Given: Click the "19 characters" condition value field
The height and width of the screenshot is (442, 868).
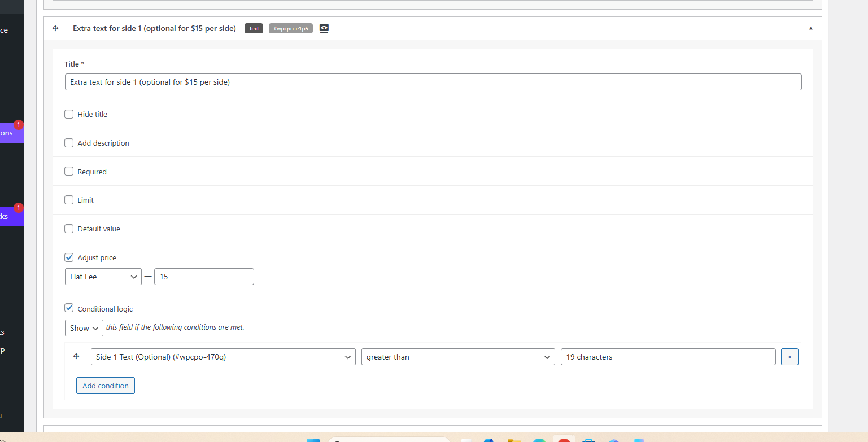Looking at the screenshot, I should click(668, 357).
